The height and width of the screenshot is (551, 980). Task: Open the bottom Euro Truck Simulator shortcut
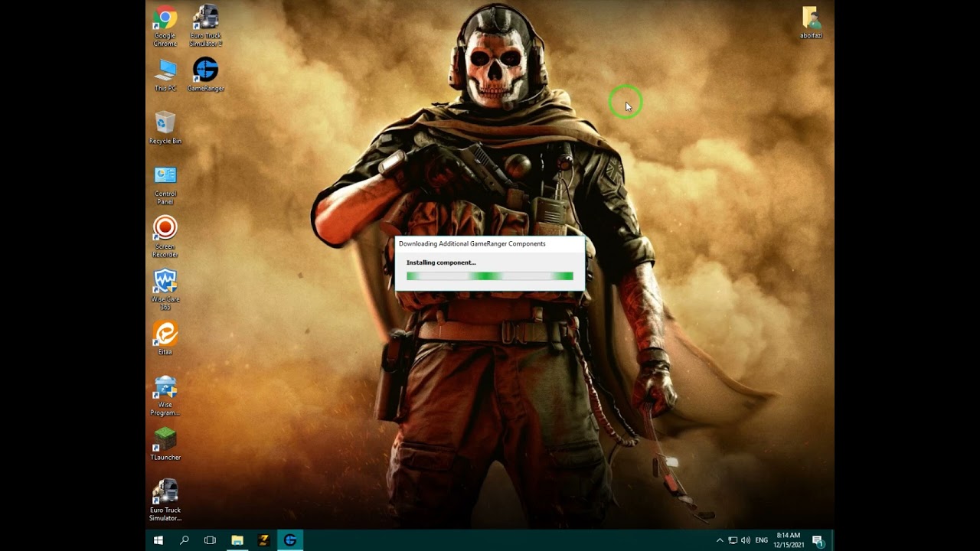coord(165,500)
